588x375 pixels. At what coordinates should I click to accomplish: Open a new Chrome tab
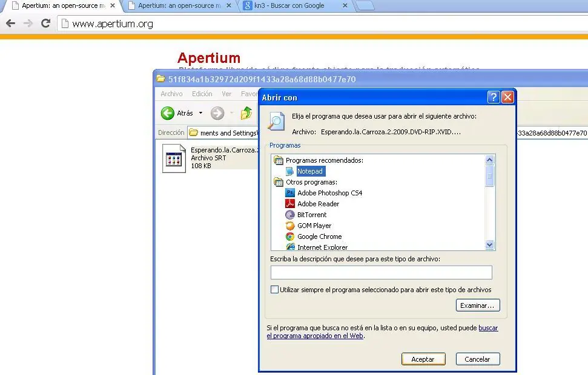(365, 5)
